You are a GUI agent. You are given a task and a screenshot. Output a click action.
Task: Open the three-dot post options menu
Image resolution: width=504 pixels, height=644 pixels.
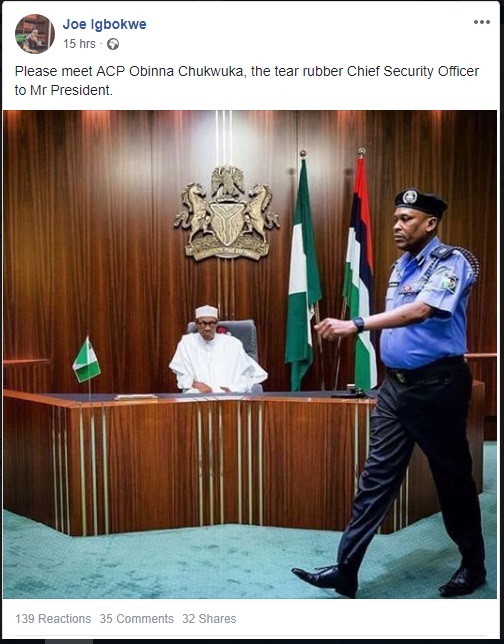pyautogui.click(x=481, y=22)
